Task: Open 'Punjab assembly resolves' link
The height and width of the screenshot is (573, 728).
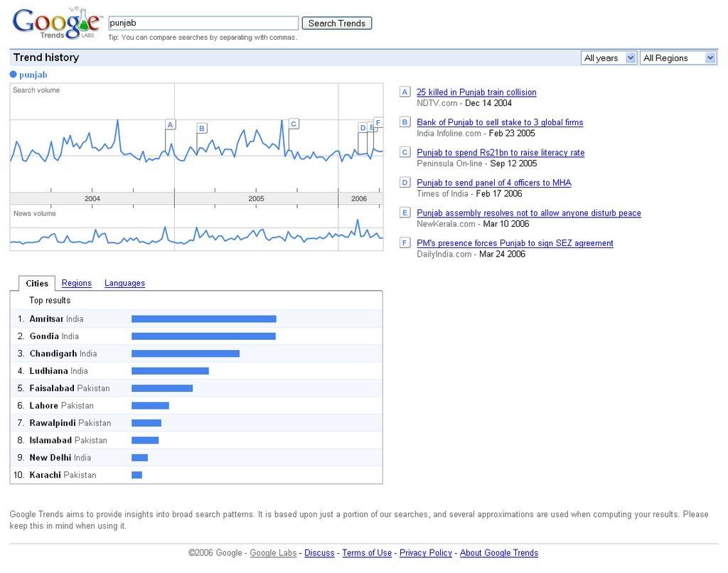Action: pos(529,213)
